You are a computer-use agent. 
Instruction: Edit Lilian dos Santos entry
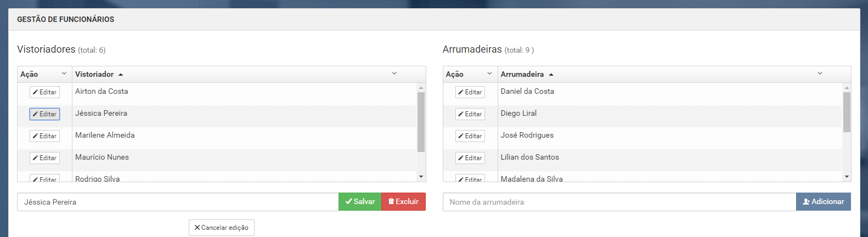click(470, 158)
